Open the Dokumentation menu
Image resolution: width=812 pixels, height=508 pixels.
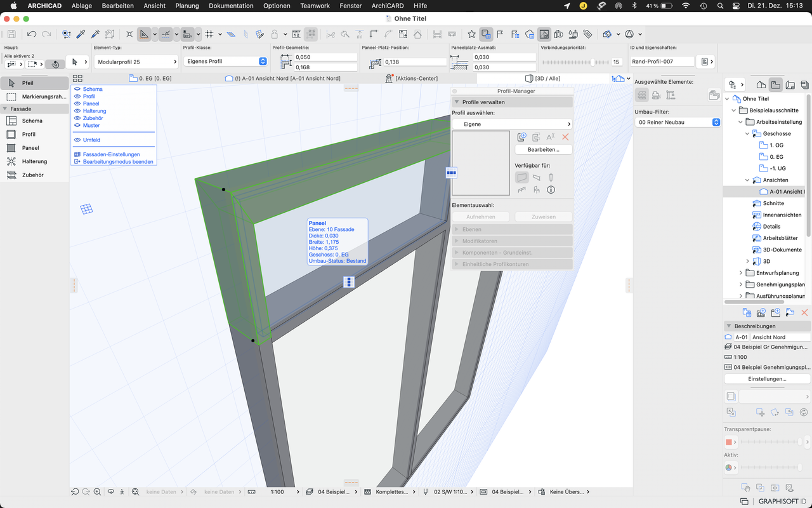click(231, 6)
